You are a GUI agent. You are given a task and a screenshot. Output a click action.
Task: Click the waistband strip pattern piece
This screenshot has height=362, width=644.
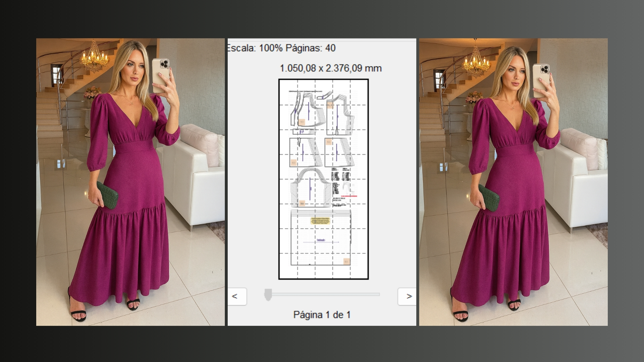click(303, 132)
